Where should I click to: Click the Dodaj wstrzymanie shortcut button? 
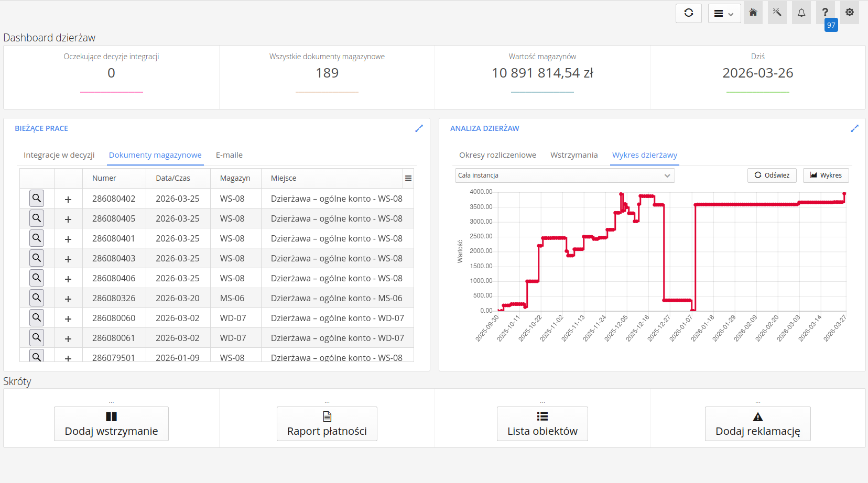click(x=111, y=424)
